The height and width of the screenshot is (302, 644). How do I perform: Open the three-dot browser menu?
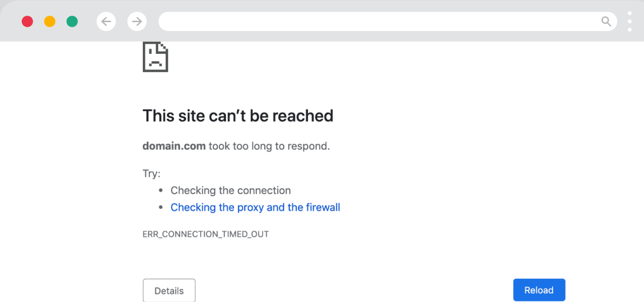pos(629,21)
